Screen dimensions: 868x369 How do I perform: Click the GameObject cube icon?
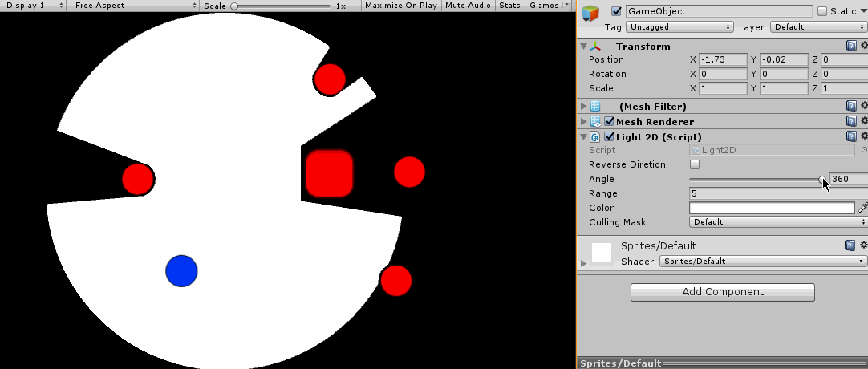pos(591,14)
